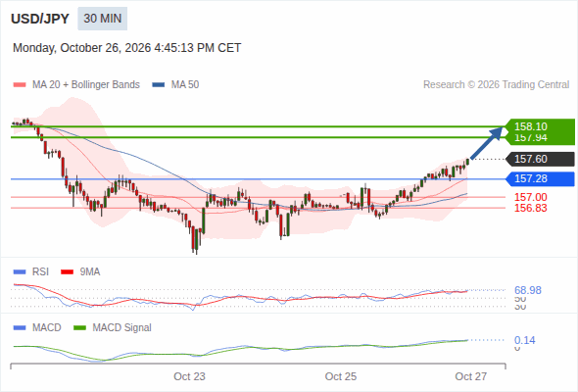
Task: Click the MACD Signal legend label
Action: pos(122,328)
